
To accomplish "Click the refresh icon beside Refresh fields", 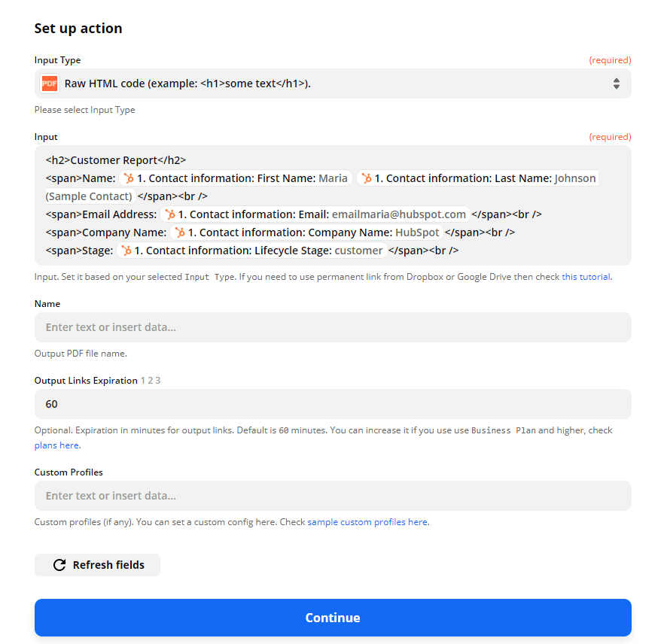I will (x=59, y=565).
